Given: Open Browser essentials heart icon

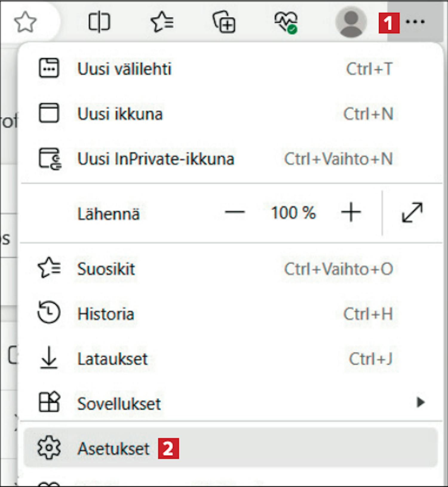Looking at the screenshot, I should (286, 22).
